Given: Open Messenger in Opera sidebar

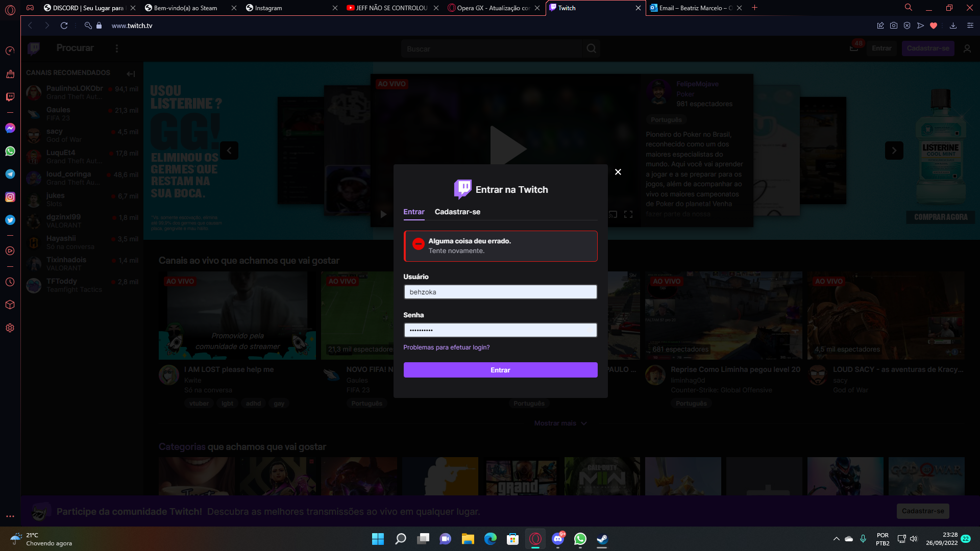Looking at the screenshot, I should point(10,128).
